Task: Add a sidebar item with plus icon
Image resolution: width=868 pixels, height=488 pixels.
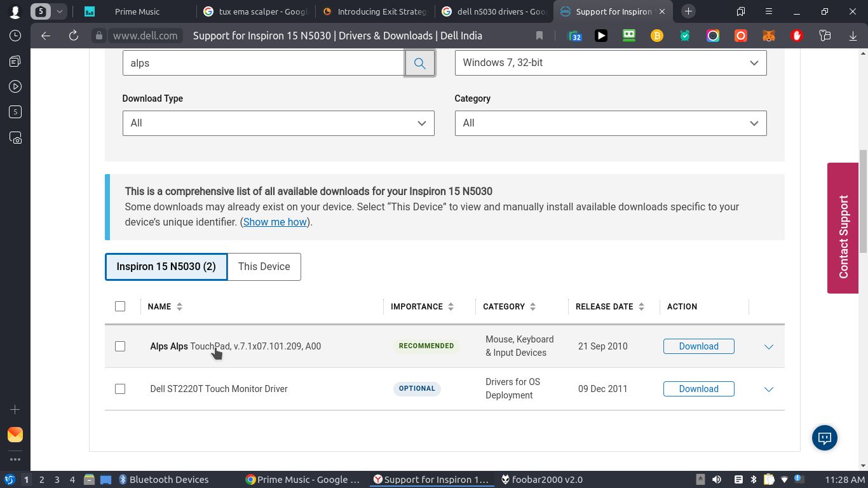Action: pyautogui.click(x=15, y=410)
